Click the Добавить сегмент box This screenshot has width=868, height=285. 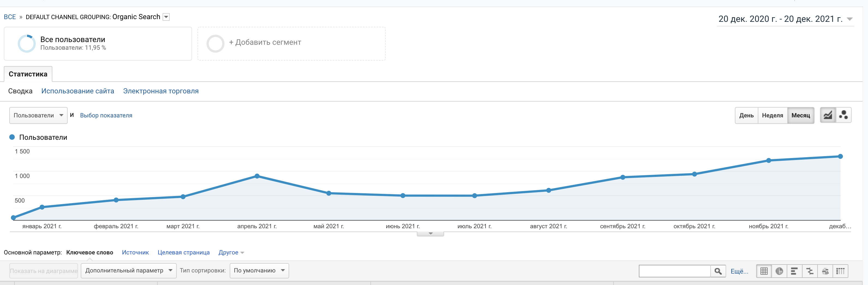[291, 43]
